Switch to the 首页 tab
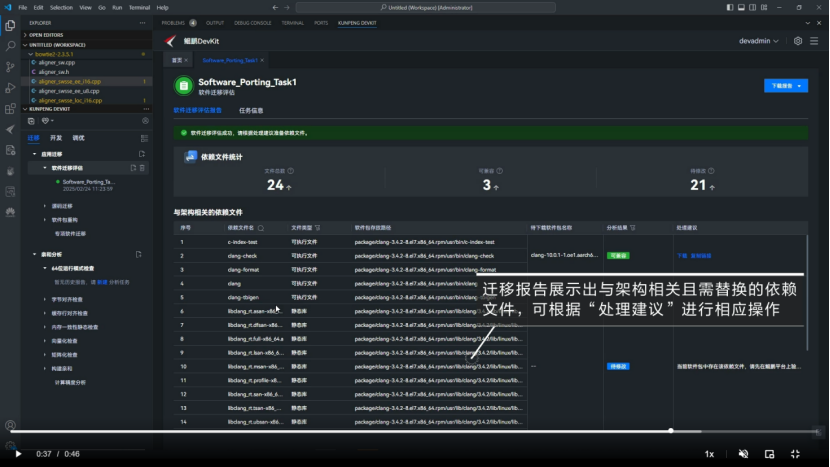830x467 pixels. click(x=177, y=60)
